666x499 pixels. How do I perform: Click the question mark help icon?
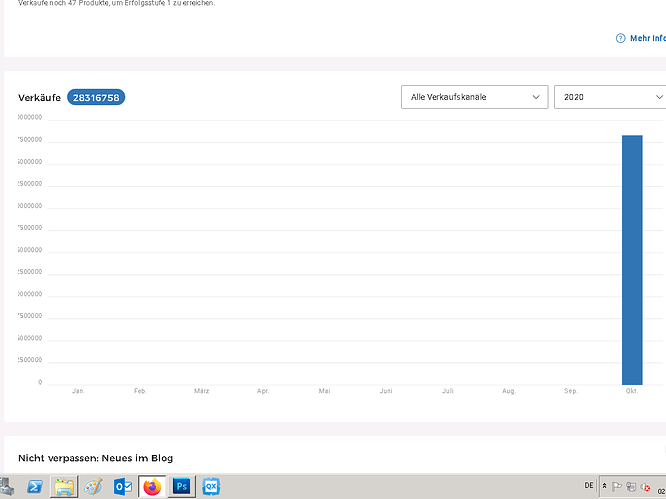620,38
